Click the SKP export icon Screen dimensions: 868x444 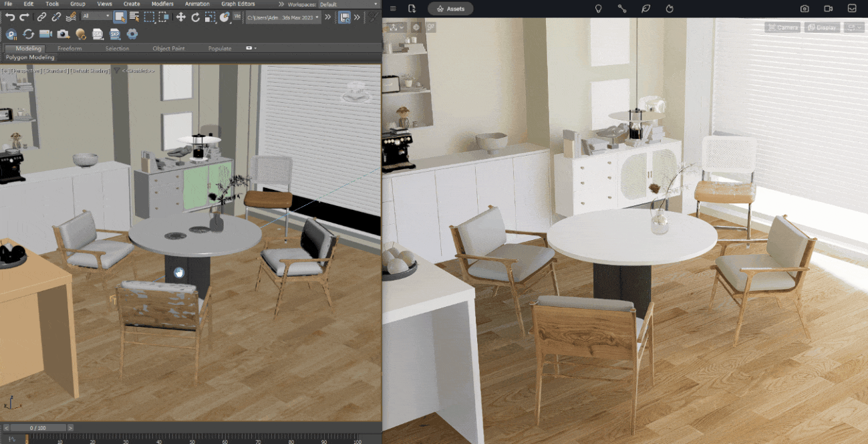(115, 34)
